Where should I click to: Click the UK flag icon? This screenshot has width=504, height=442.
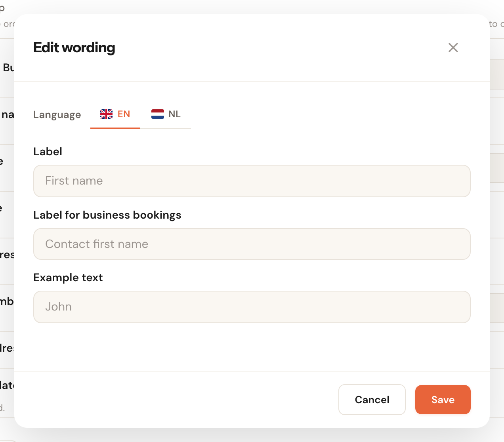click(x=106, y=114)
